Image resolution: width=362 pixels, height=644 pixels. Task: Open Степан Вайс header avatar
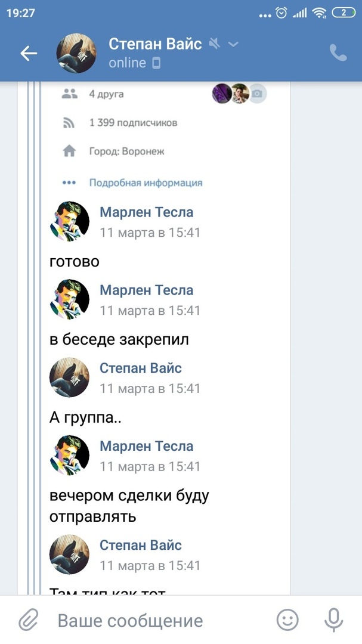click(x=76, y=54)
